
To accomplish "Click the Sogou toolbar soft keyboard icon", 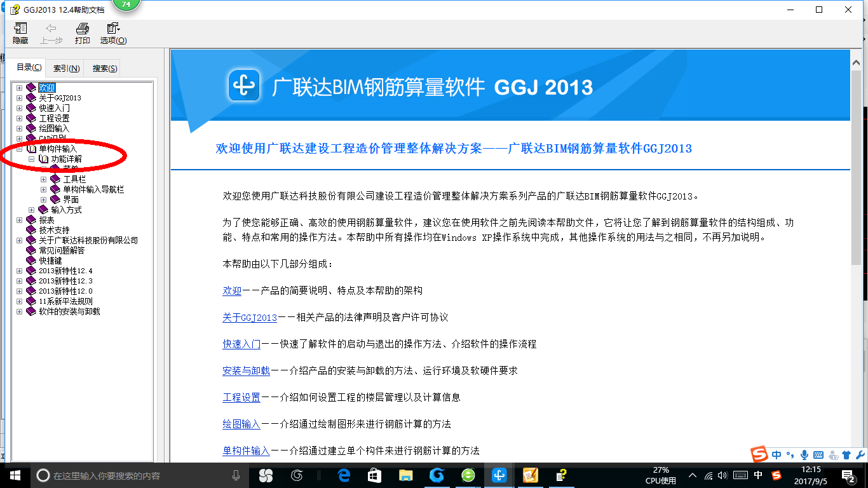I will pyautogui.click(x=818, y=455).
